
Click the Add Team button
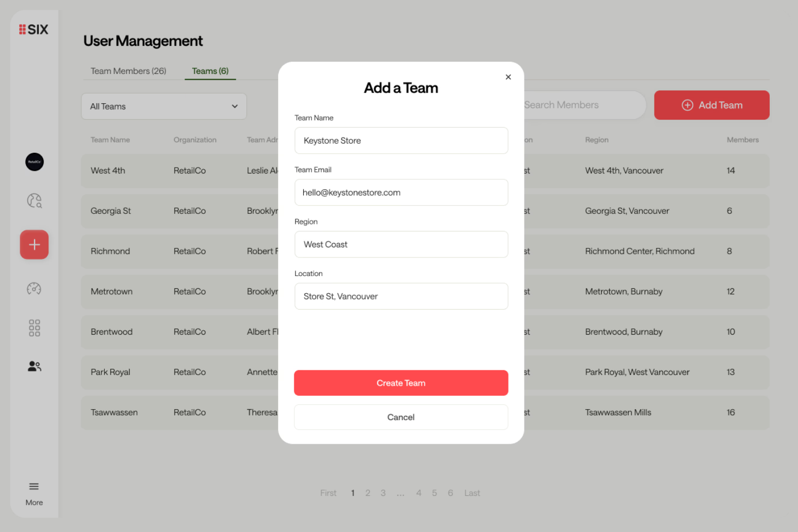click(x=712, y=105)
